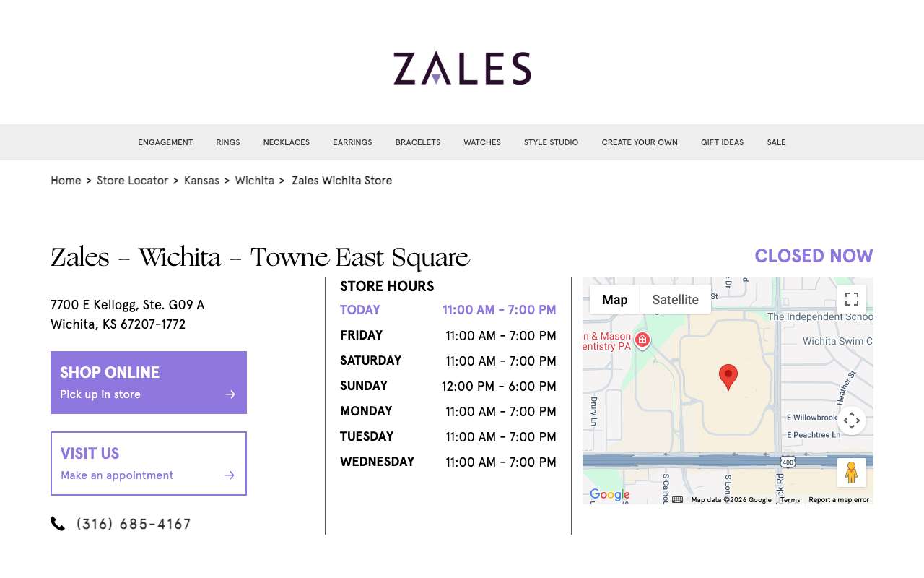Switch map to Map view
The width and height of the screenshot is (924, 578).
click(614, 299)
